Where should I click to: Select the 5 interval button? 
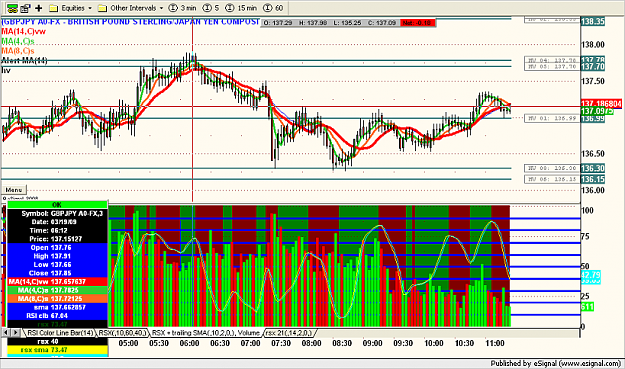[x=211, y=8]
